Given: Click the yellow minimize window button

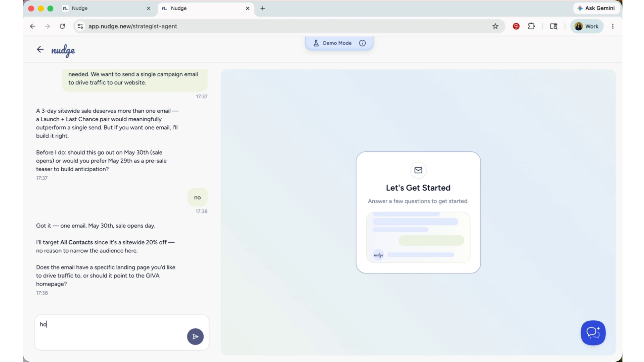Looking at the screenshot, I should point(41,8).
